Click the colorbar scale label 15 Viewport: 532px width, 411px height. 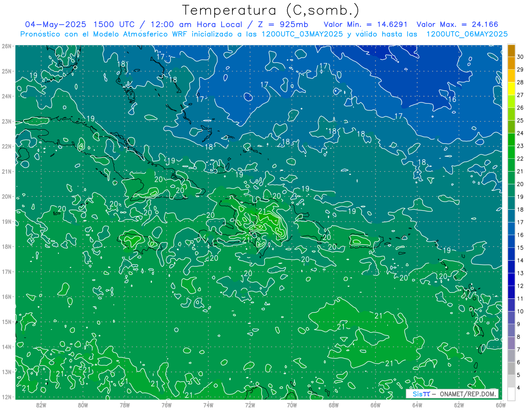[x=520, y=247]
